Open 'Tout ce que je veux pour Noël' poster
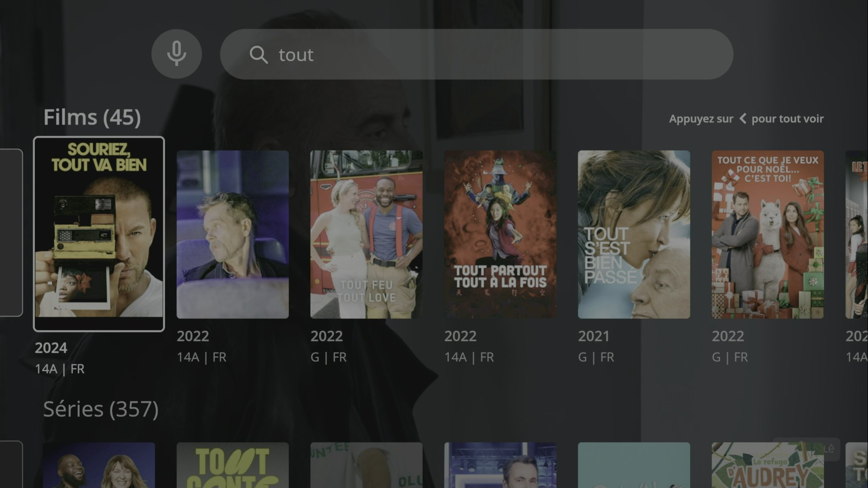The width and height of the screenshot is (868, 488). pyautogui.click(x=768, y=235)
